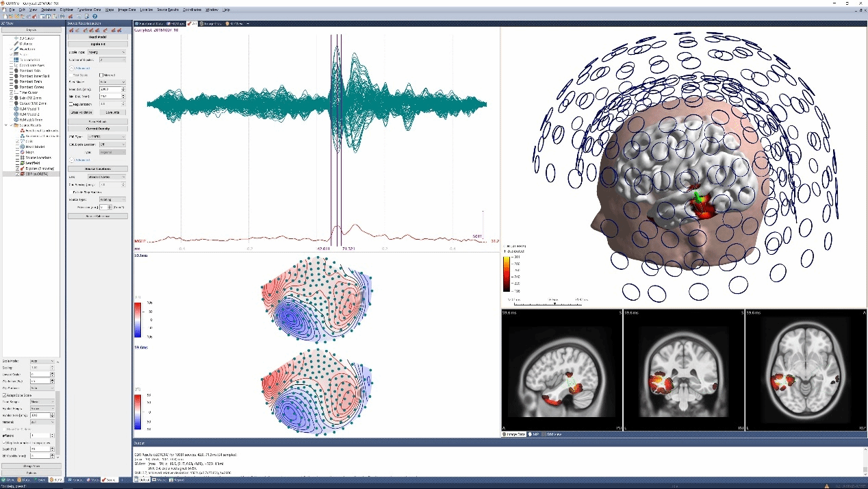The height and width of the screenshot is (489, 868).
Task: Click first icon in Source Reconstruction toolbar
Action: (x=71, y=30)
